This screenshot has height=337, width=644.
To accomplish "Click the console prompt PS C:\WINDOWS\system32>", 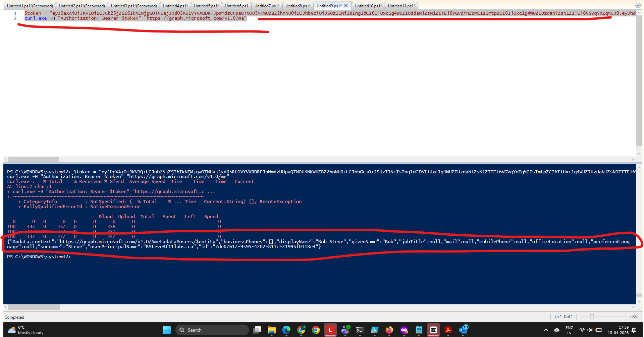I will point(39,257).
